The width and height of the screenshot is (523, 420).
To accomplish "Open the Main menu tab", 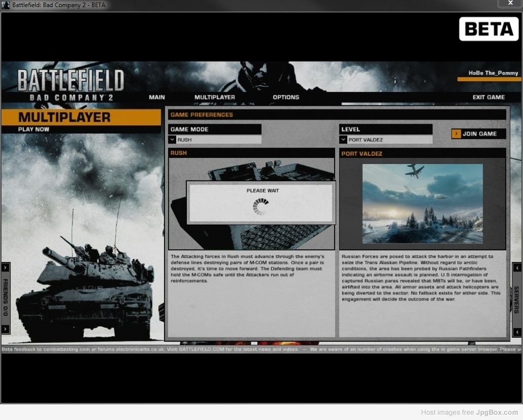I will (157, 97).
